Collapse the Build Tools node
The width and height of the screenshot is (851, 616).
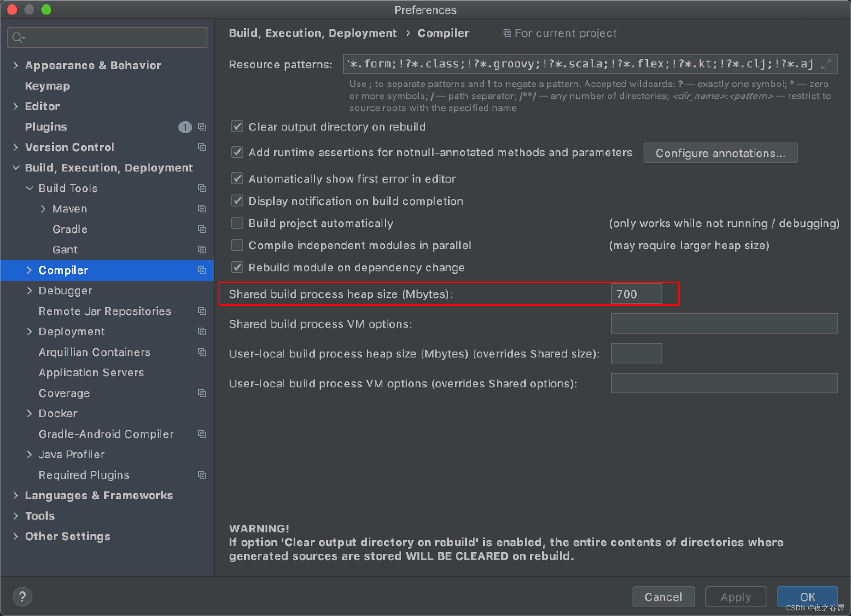(29, 188)
